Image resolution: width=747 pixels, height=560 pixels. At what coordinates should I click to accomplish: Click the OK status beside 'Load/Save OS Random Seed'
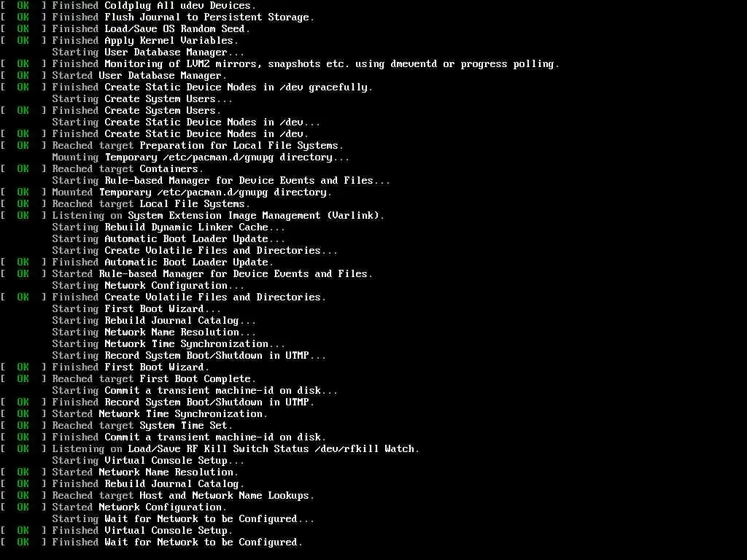(x=23, y=29)
